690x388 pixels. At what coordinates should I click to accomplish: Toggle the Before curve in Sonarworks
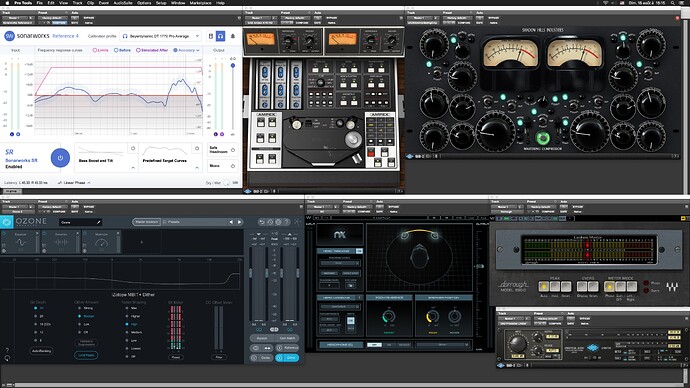122,50
